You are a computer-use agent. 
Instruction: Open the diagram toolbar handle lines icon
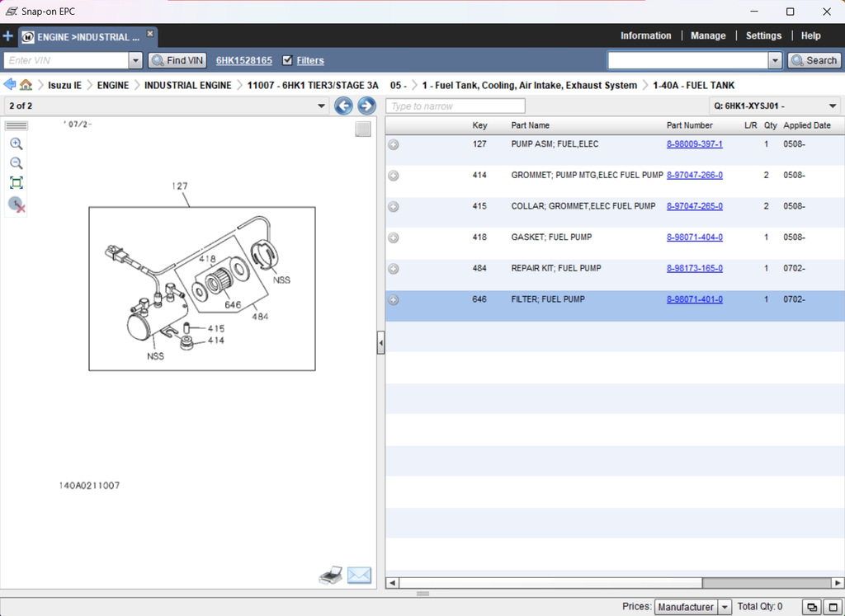(x=17, y=125)
